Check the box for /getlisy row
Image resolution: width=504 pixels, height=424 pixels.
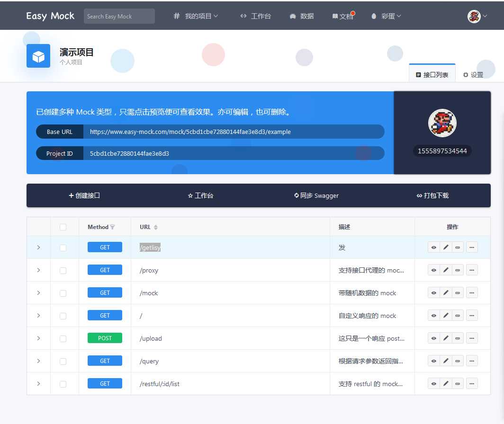point(63,247)
